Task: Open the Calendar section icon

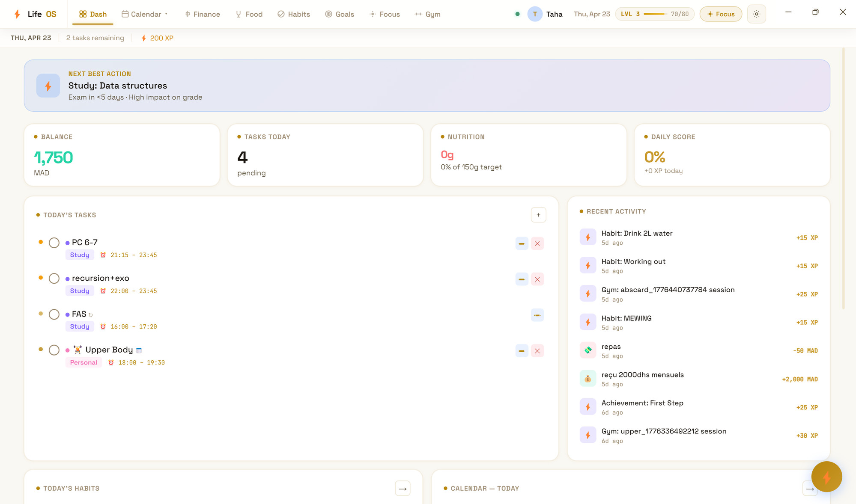Action: pos(125,14)
